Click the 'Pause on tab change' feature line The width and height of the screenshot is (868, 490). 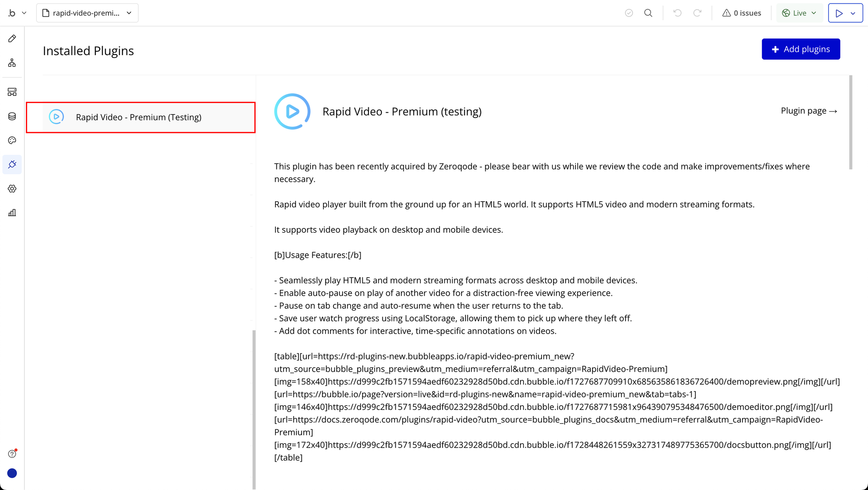(419, 306)
